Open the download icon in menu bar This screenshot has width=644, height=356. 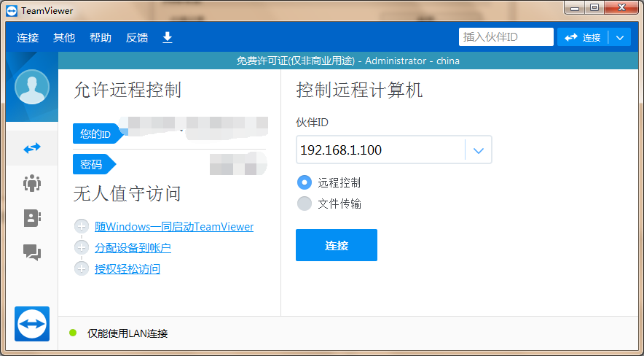point(167,37)
